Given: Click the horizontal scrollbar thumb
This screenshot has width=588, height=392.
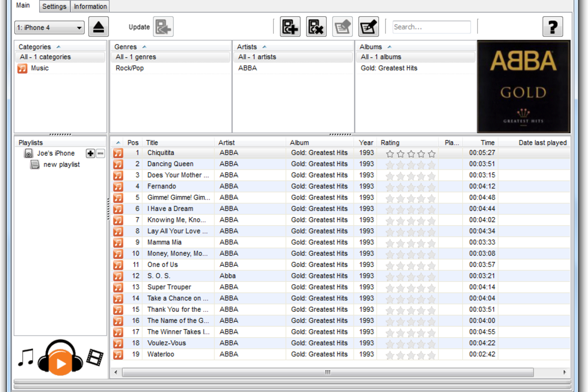Looking at the screenshot, I should (328, 372).
